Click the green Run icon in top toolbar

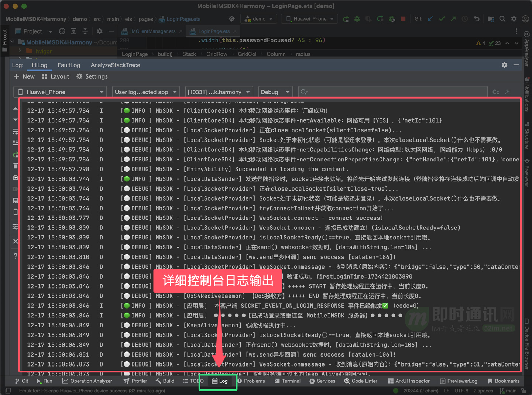click(x=346, y=19)
